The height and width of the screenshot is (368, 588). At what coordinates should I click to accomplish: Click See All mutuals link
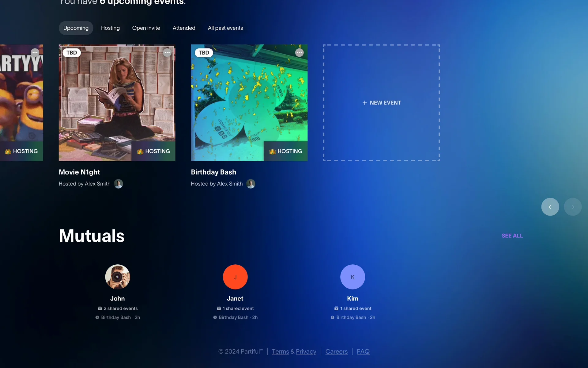point(512,236)
